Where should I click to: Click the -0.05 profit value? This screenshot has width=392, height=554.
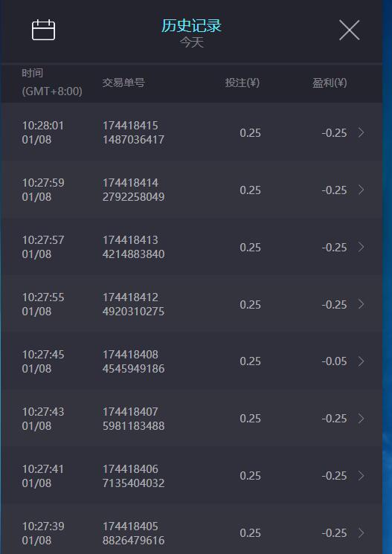pos(334,361)
